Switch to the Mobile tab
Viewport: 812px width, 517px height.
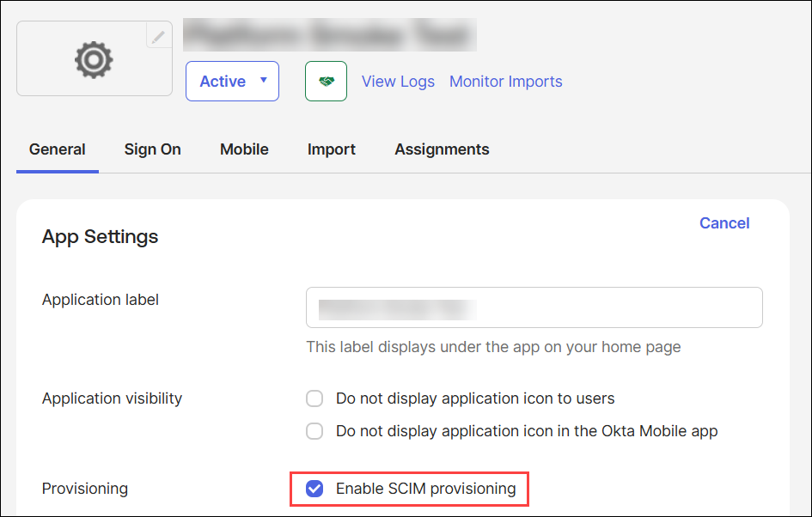pos(244,149)
